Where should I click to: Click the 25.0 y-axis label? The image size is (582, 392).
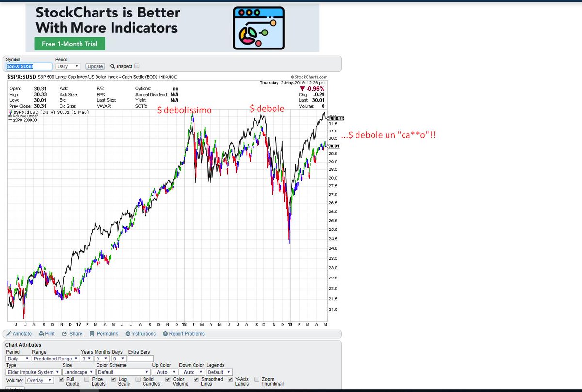(x=333, y=229)
